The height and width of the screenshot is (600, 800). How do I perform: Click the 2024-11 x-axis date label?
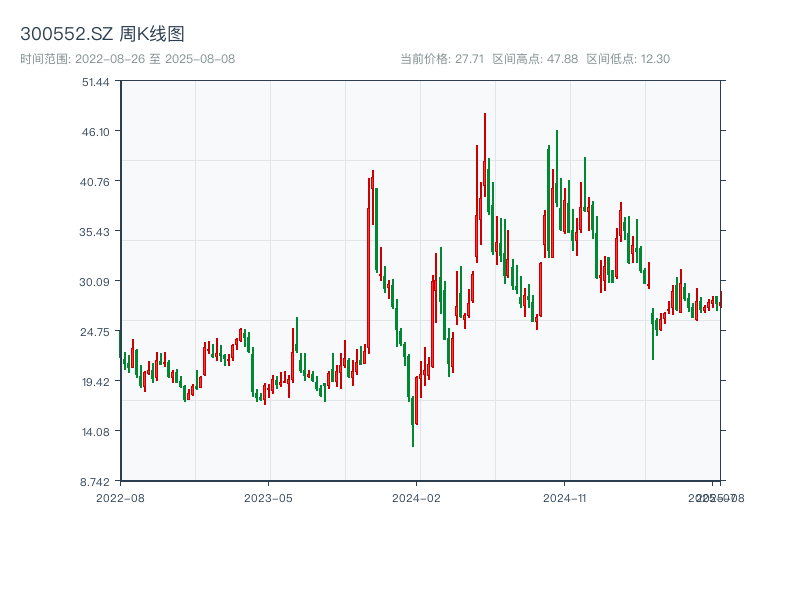click(x=565, y=497)
